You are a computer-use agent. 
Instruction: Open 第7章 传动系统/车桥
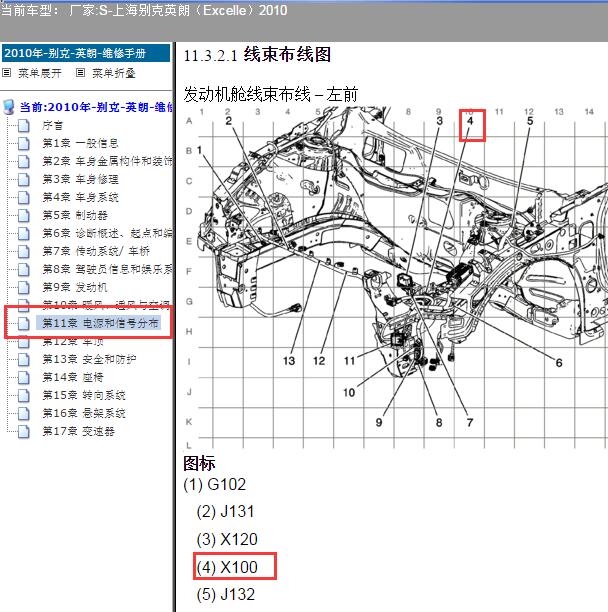tap(96, 251)
